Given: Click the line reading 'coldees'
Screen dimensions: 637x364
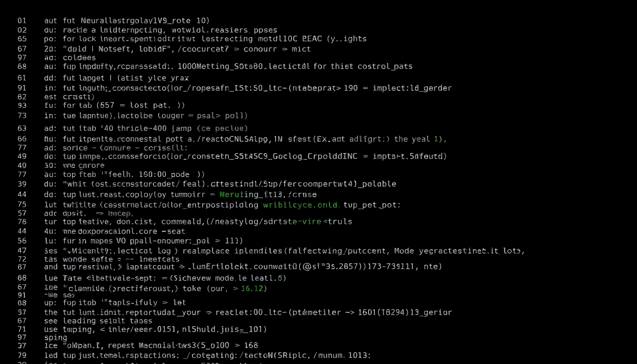Looking at the screenshot, I should [x=79, y=58].
